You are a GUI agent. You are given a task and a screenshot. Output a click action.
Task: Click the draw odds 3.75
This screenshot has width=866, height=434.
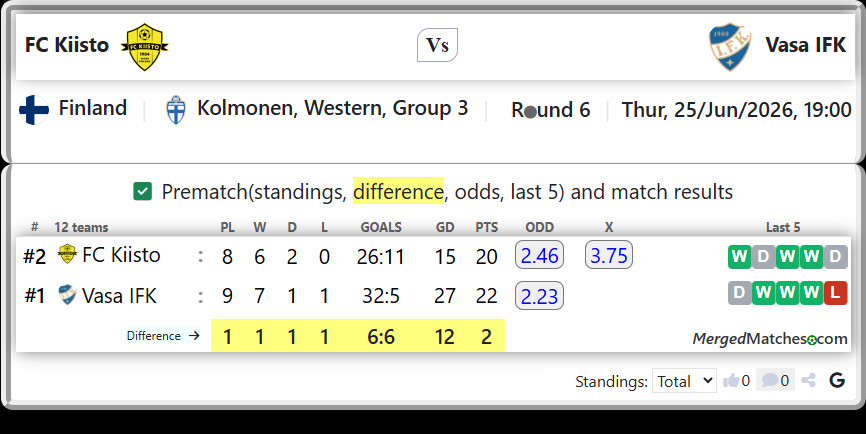[609, 255]
